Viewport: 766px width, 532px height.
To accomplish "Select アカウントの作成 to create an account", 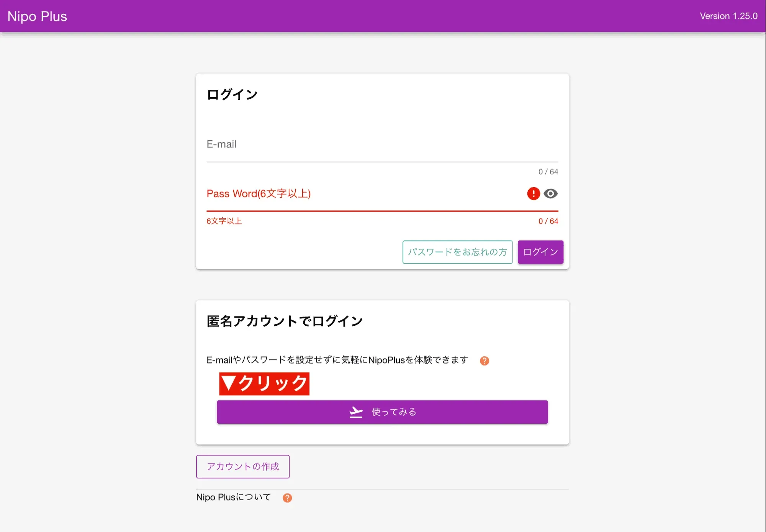I will 242,467.
